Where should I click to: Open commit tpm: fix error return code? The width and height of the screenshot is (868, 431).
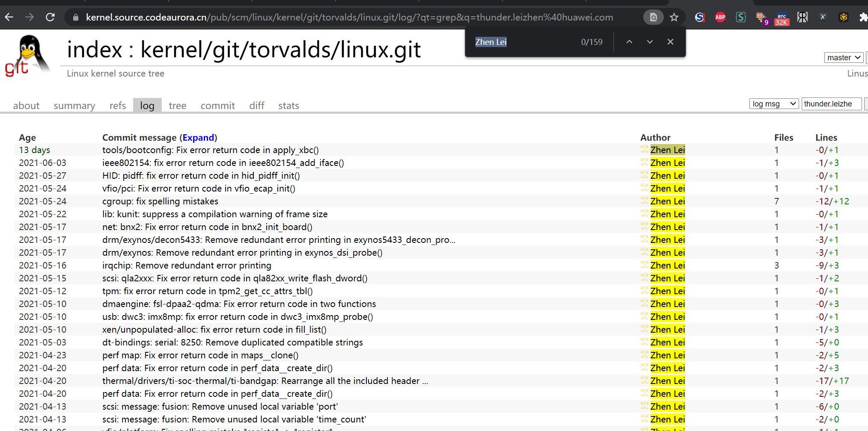208,291
